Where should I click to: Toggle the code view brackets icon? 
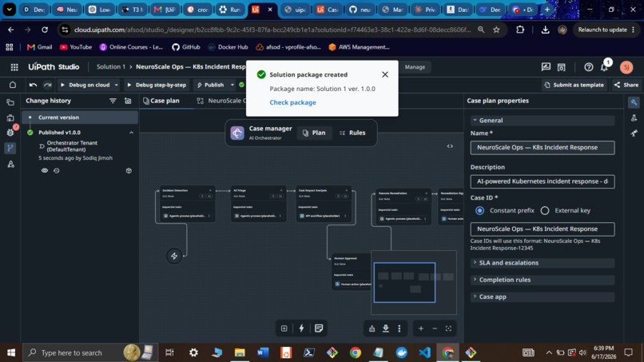450,146
